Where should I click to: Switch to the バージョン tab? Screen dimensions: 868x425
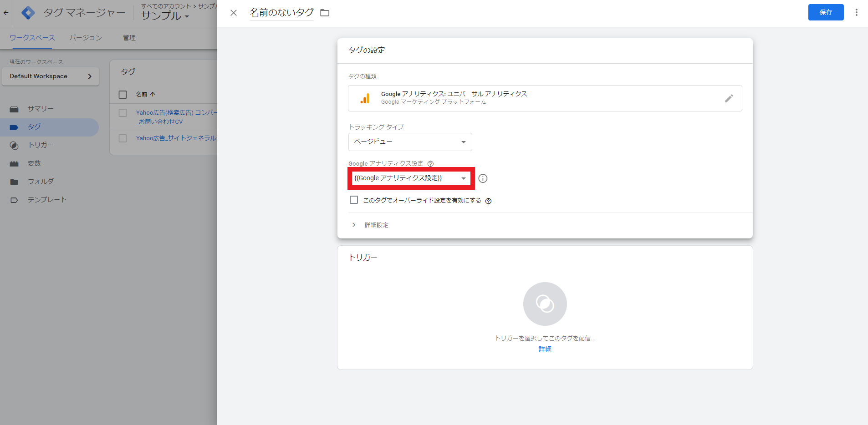pos(86,38)
